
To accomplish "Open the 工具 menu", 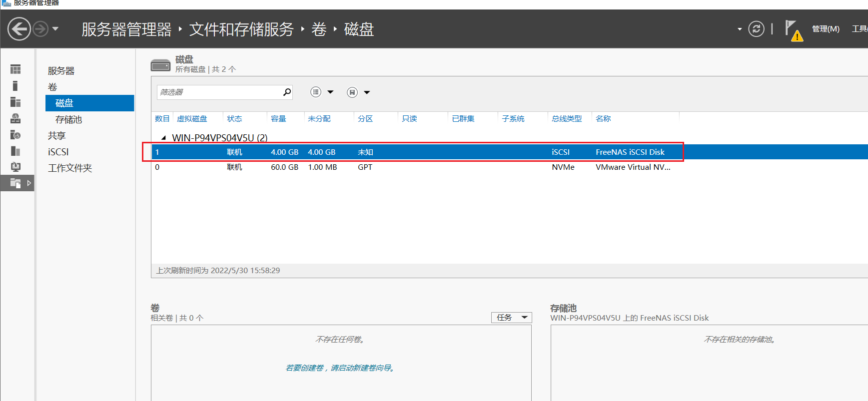I will [860, 29].
